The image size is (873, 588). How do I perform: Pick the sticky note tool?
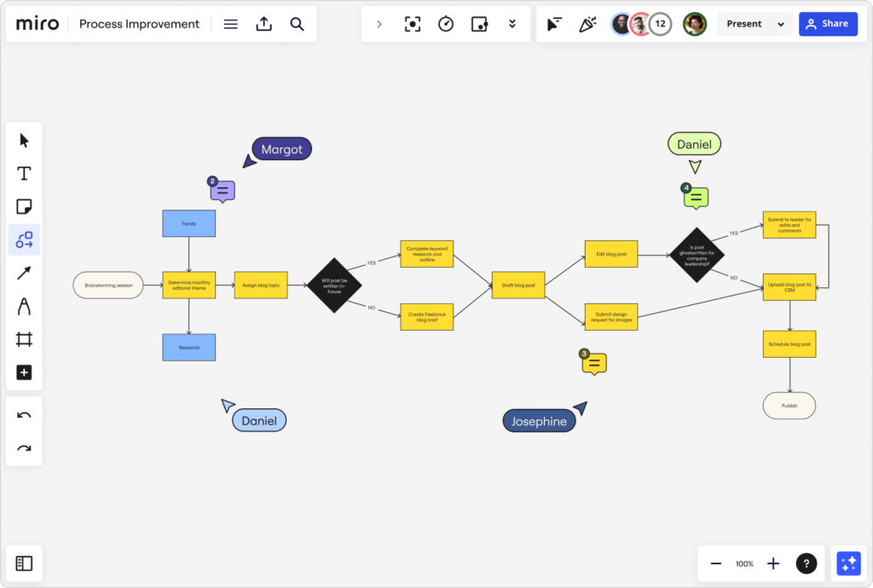(24, 206)
